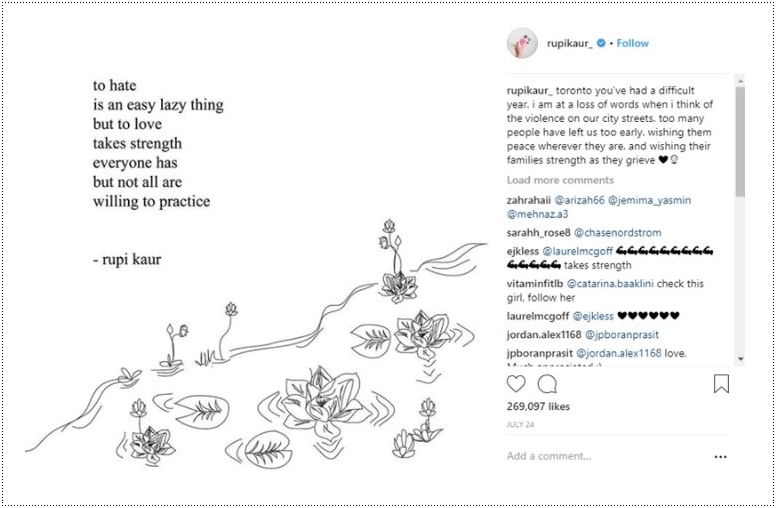
Task: Click the JULY 24 post date
Action: tap(521, 425)
